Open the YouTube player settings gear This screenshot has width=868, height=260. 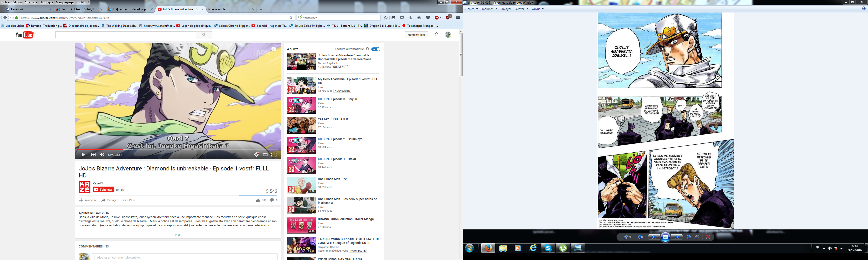pos(257,155)
